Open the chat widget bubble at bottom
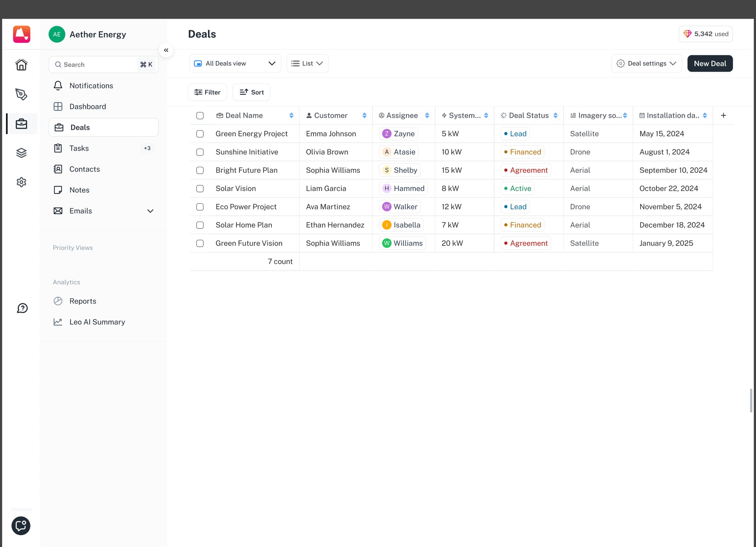The width and height of the screenshot is (756, 547). (21, 526)
